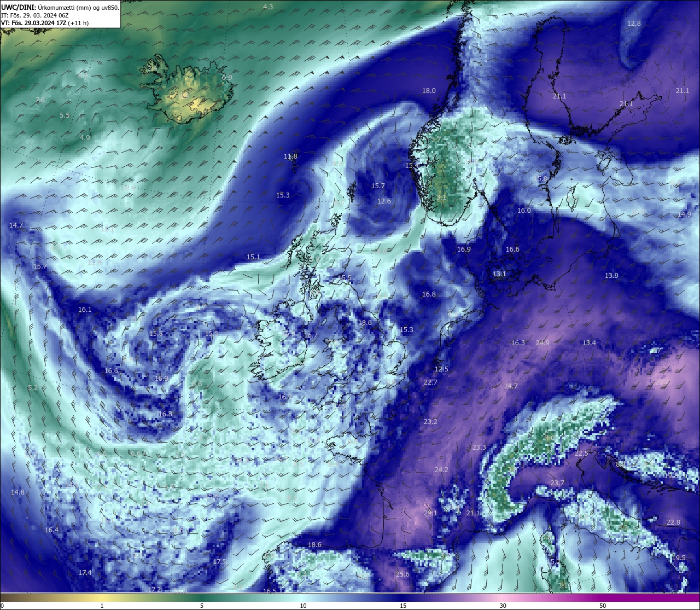700x610 pixels.
Task: Click the 16.4 value label
Action: (x=51, y=530)
